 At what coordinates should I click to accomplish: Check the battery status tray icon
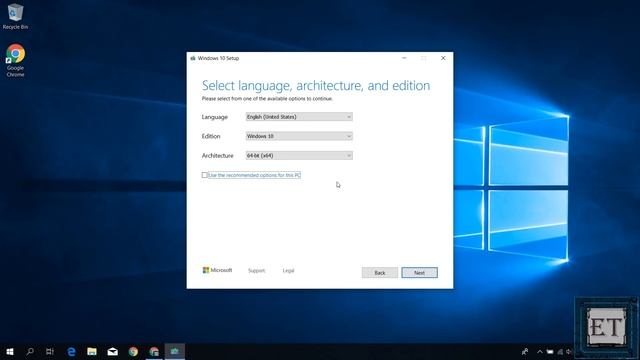point(550,351)
